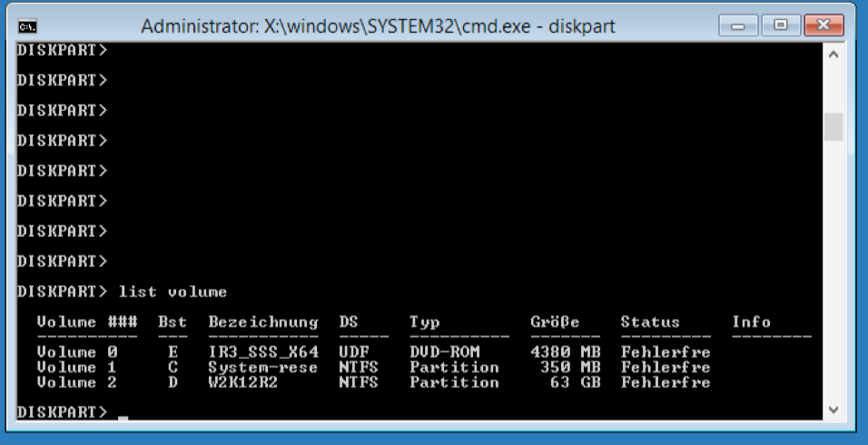
Task: Click the '63 GB' size value
Action: (x=575, y=382)
